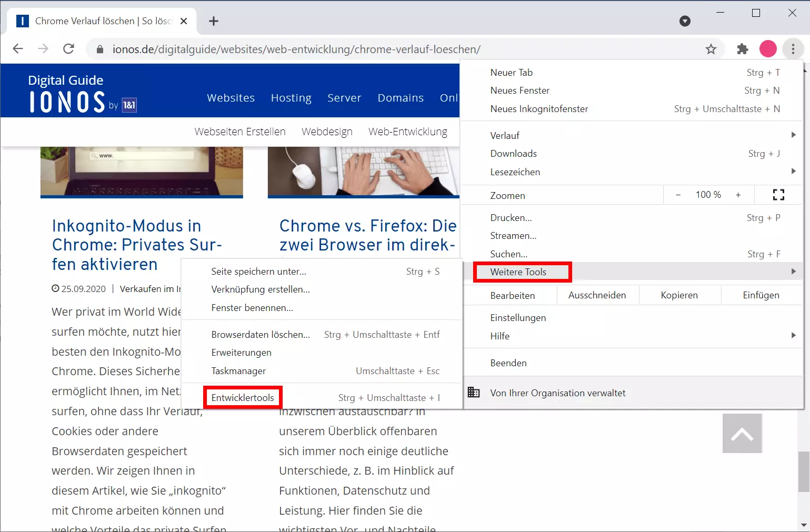Open the Websites navigation link
Viewport: 810px width, 532px height.
pyautogui.click(x=231, y=98)
